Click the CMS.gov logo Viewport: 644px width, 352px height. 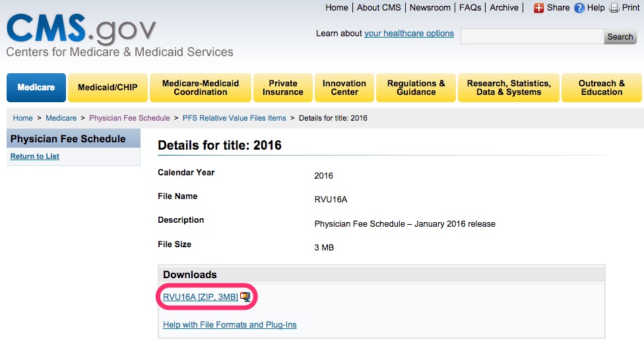[x=81, y=29]
